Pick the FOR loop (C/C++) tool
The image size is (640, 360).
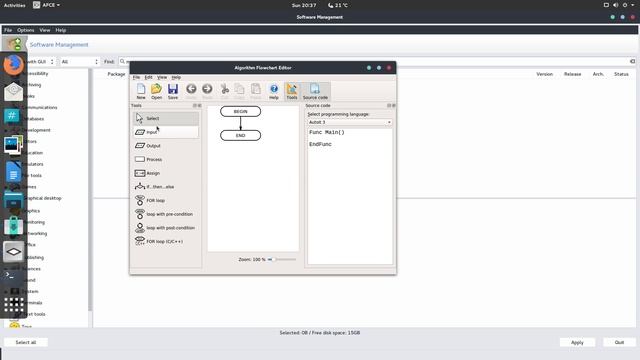tap(166, 241)
